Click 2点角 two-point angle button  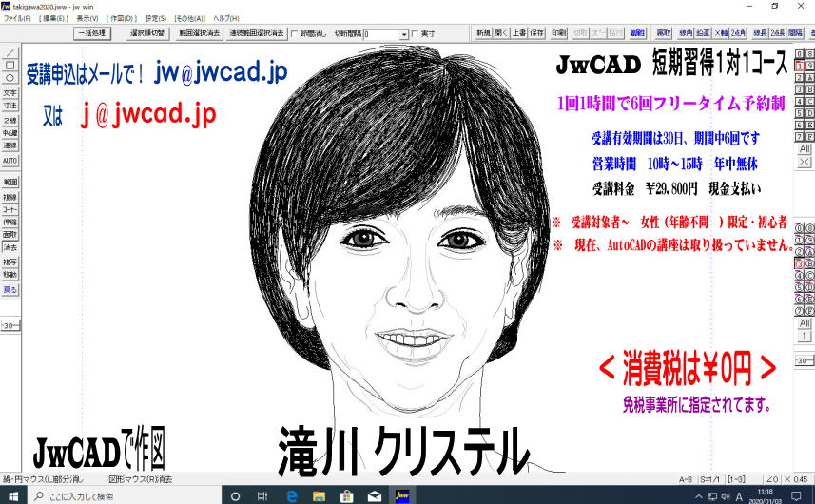tap(738, 32)
